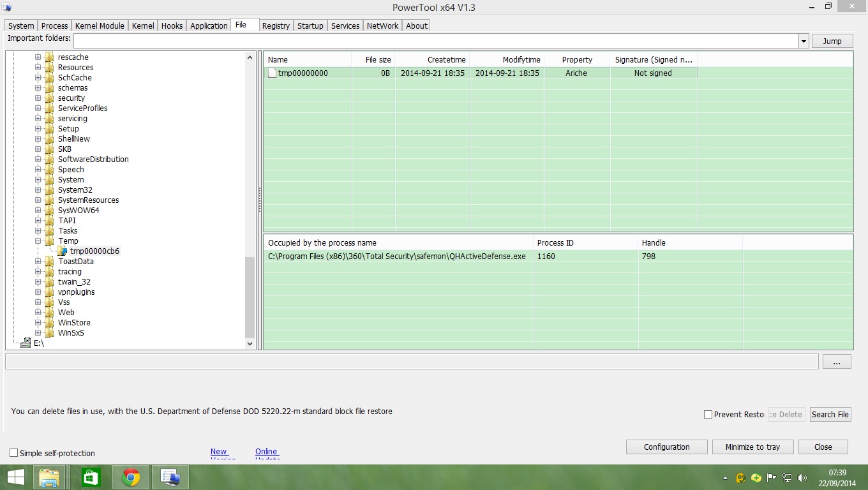Switch to the Process tab
Image resolution: width=868 pixels, height=490 pixels.
[x=54, y=26]
